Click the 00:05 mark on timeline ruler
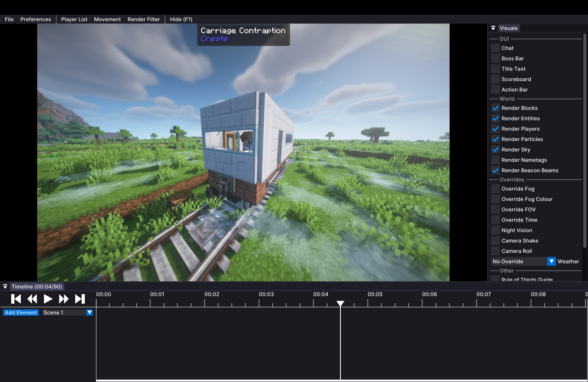 click(375, 294)
